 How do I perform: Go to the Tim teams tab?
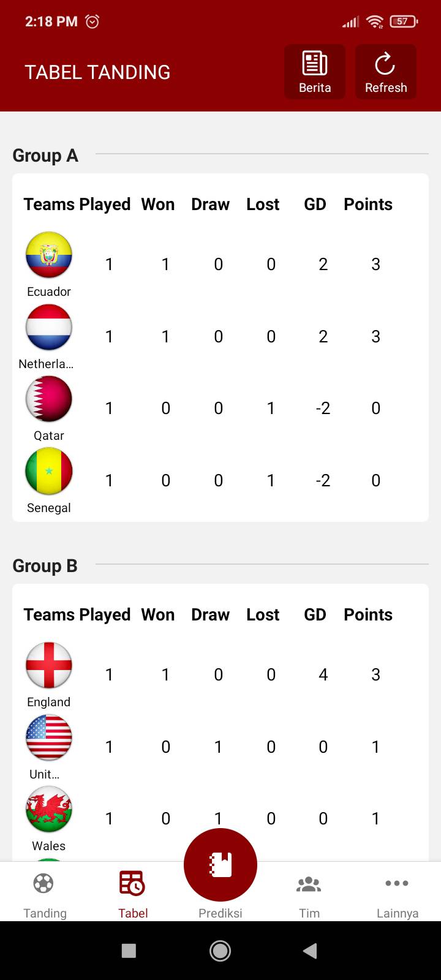(309, 894)
